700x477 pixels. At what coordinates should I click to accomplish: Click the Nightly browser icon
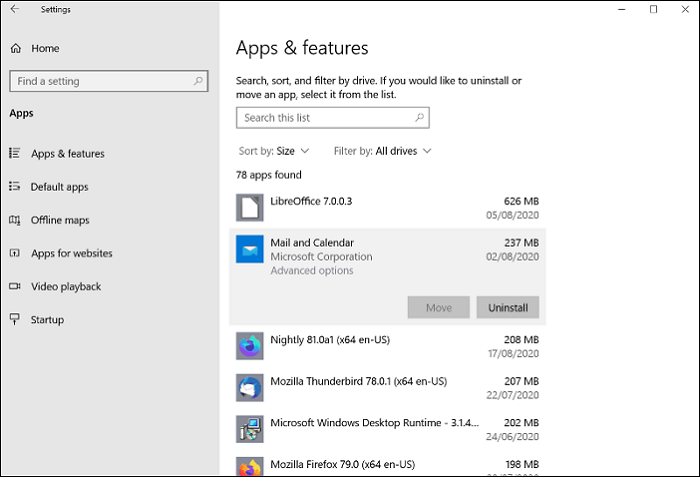coord(249,346)
